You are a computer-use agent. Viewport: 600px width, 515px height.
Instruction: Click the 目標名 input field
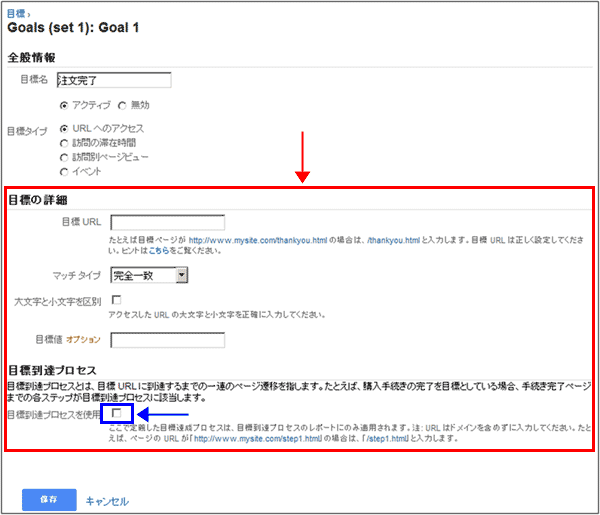(114, 80)
